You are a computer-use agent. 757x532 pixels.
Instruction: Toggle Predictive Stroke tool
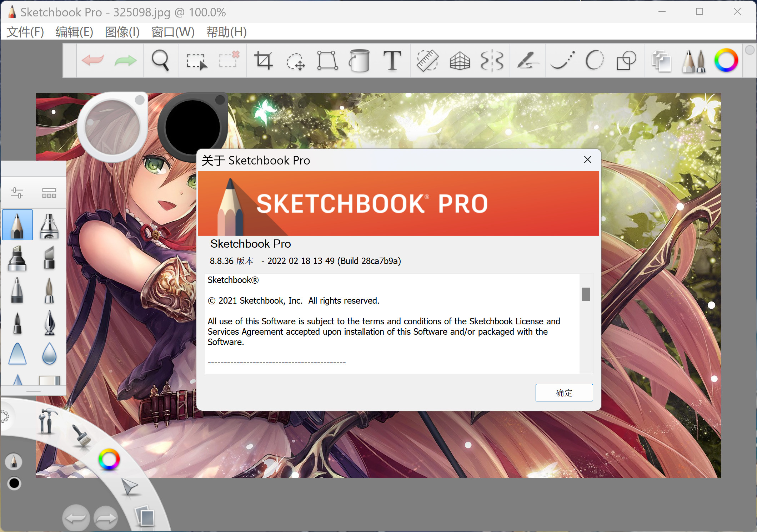click(x=528, y=60)
